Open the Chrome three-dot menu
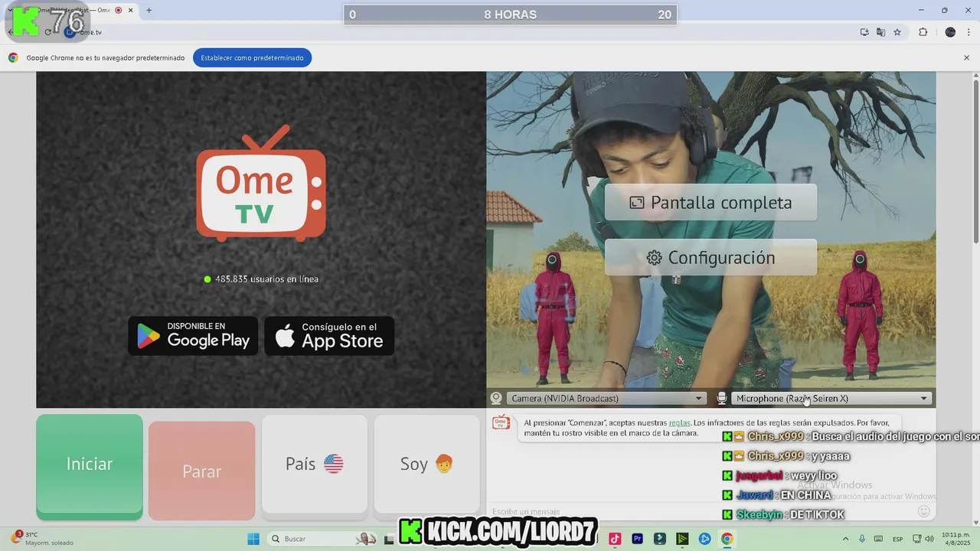980x551 pixels. click(x=969, y=32)
